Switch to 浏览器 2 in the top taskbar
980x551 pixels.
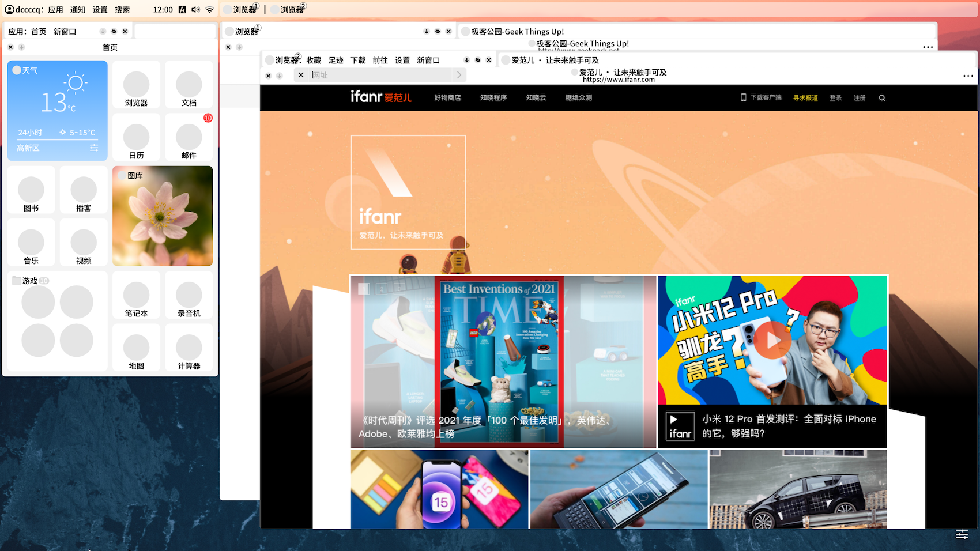pos(289,9)
